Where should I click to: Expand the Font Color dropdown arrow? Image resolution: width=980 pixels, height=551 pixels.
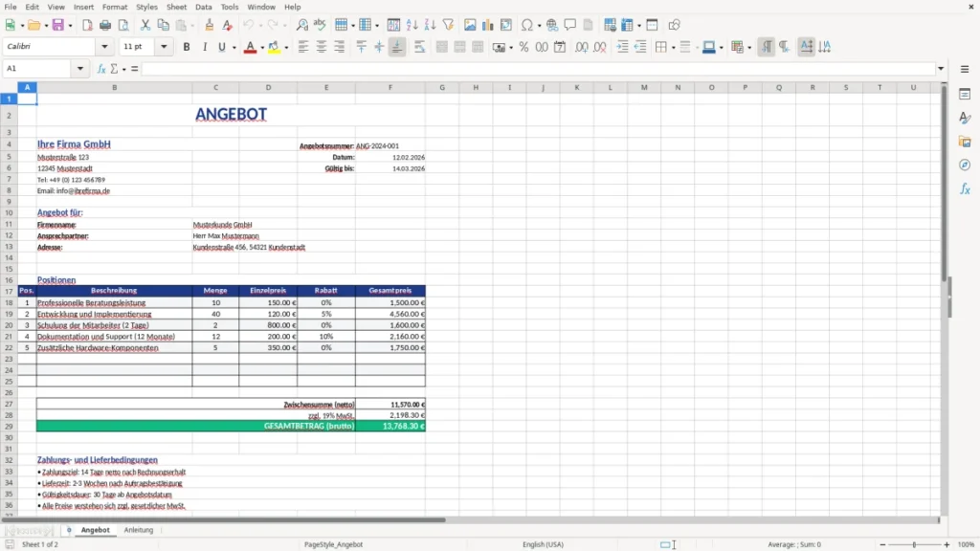pyautogui.click(x=262, y=48)
